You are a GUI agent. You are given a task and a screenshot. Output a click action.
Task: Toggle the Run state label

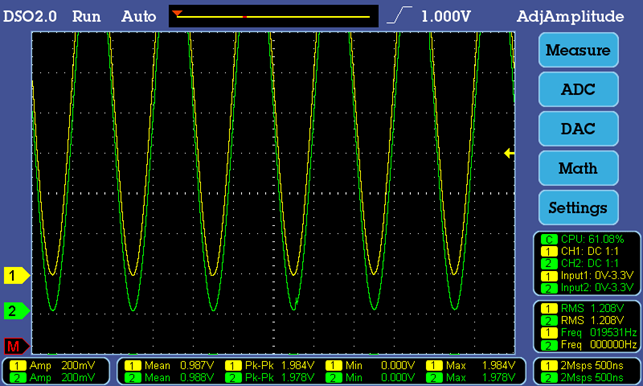point(87,16)
